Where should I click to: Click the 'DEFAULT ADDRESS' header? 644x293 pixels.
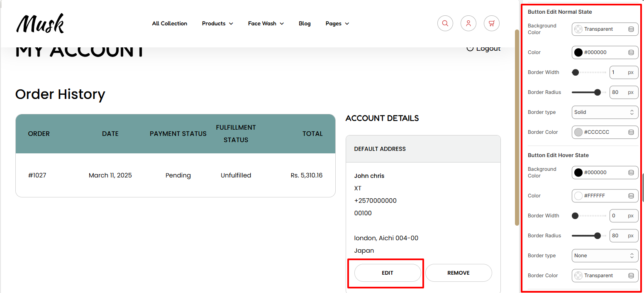pos(380,149)
